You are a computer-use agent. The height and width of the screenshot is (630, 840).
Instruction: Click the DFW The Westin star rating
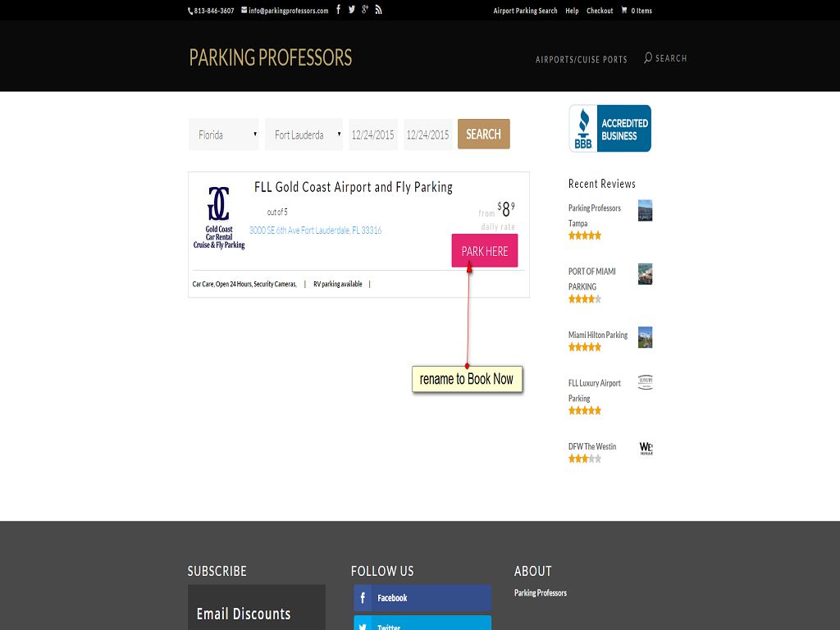pyautogui.click(x=584, y=459)
